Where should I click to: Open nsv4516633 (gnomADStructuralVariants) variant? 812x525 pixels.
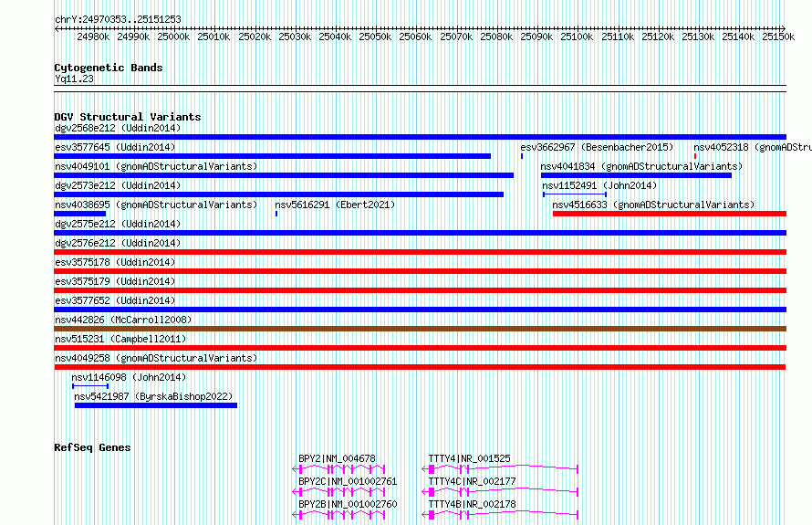pyautogui.click(x=653, y=205)
